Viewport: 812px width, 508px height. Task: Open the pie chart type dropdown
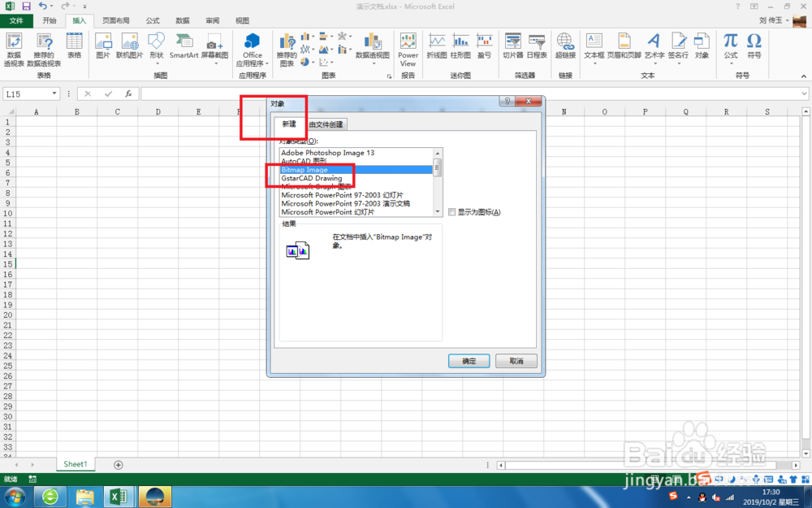[307, 63]
